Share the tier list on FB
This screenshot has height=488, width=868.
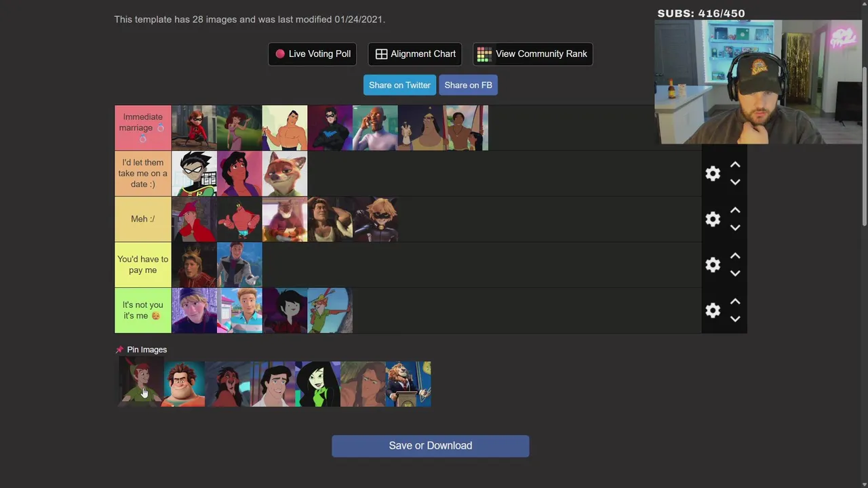pyautogui.click(x=468, y=85)
